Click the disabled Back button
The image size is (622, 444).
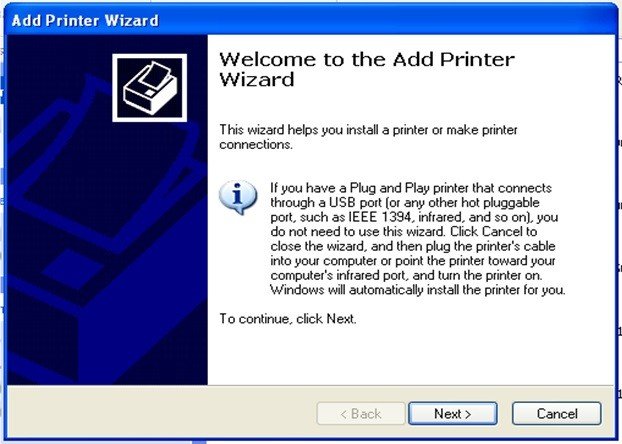click(361, 413)
